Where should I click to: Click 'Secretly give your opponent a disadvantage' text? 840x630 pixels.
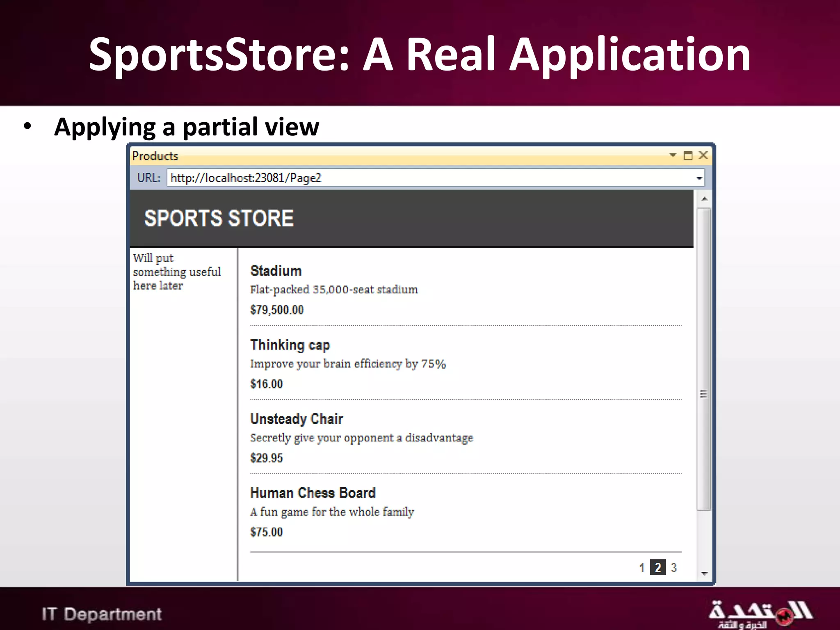tap(362, 438)
